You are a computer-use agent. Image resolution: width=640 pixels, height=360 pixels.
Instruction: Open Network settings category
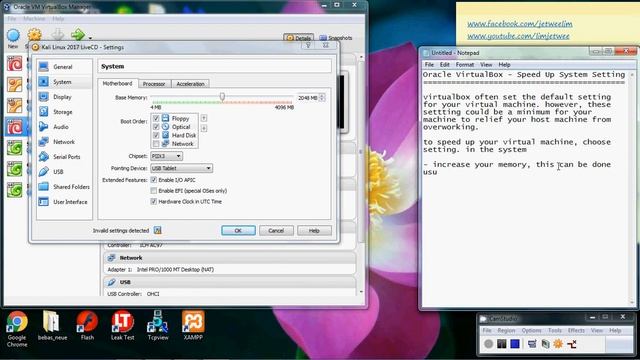click(63, 142)
